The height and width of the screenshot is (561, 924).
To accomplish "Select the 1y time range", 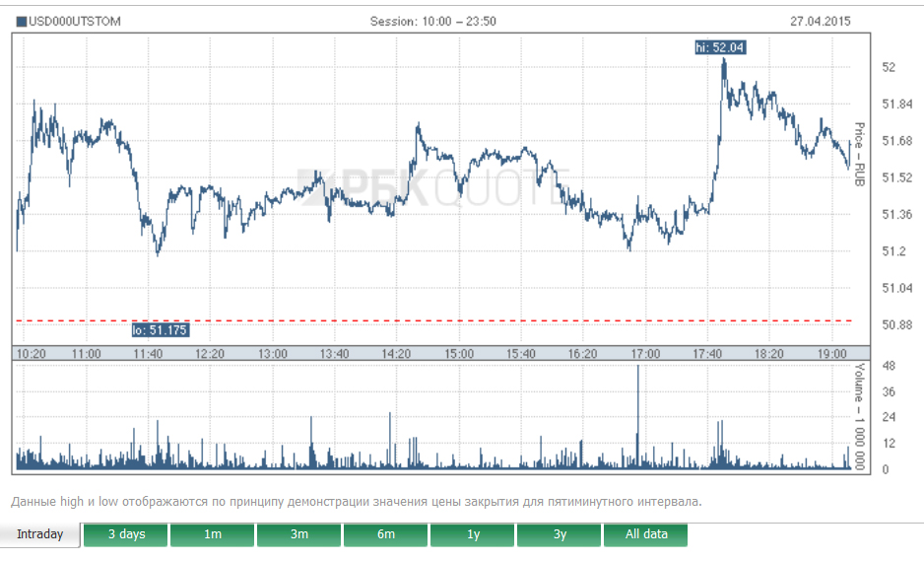I will click(473, 534).
